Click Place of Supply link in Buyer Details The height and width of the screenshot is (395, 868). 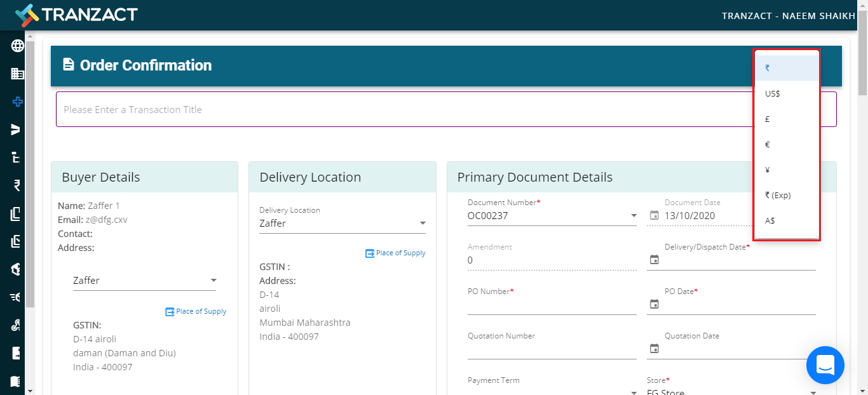point(201,312)
